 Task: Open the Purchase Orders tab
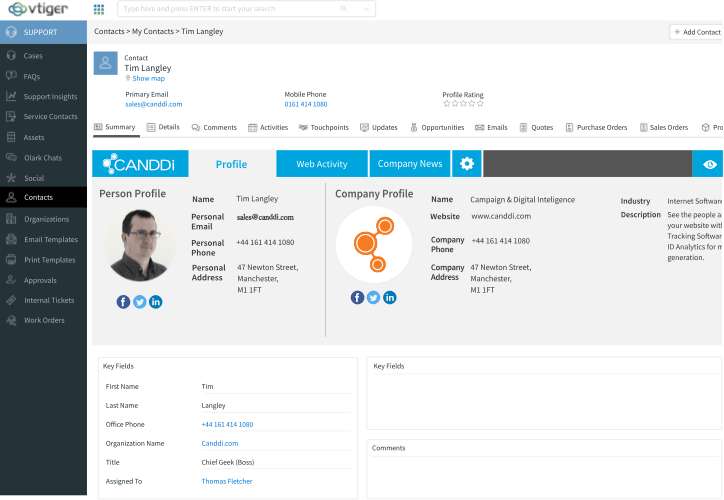tap(597, 127)
